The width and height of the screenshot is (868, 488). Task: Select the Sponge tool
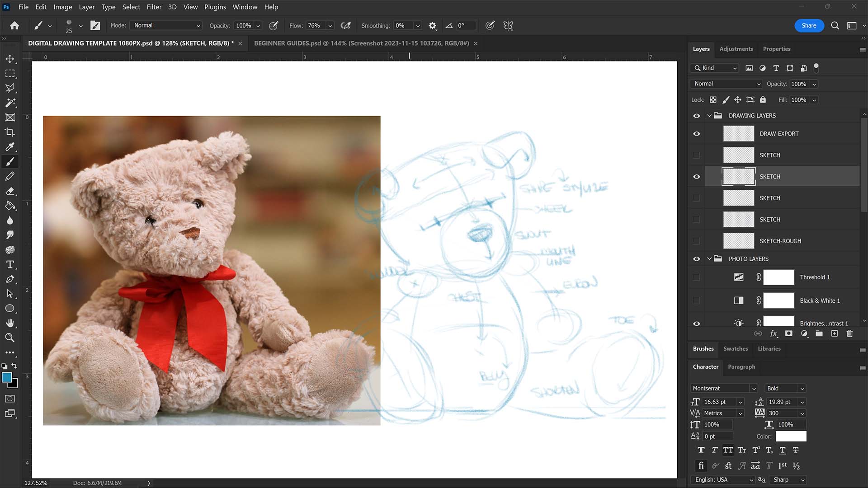pos(10,250)
